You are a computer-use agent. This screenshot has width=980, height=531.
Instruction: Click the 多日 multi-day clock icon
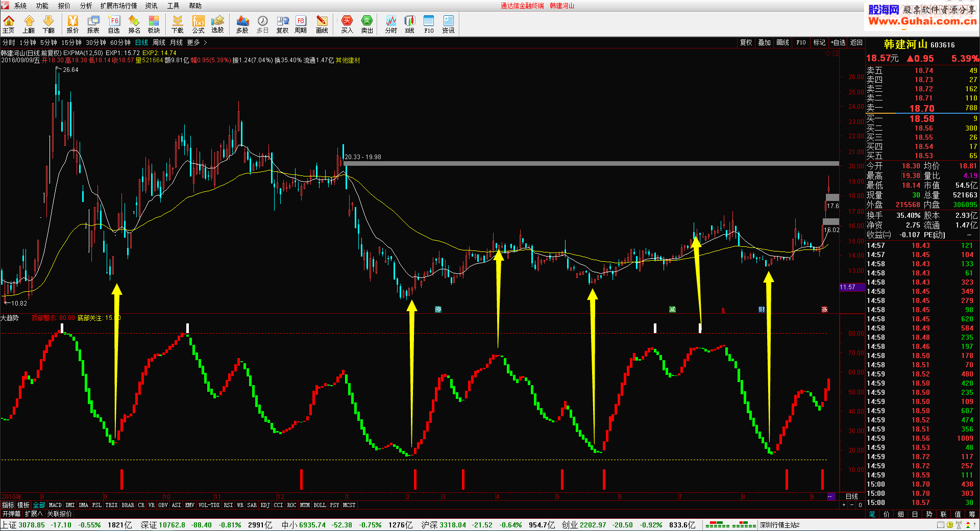263,24
